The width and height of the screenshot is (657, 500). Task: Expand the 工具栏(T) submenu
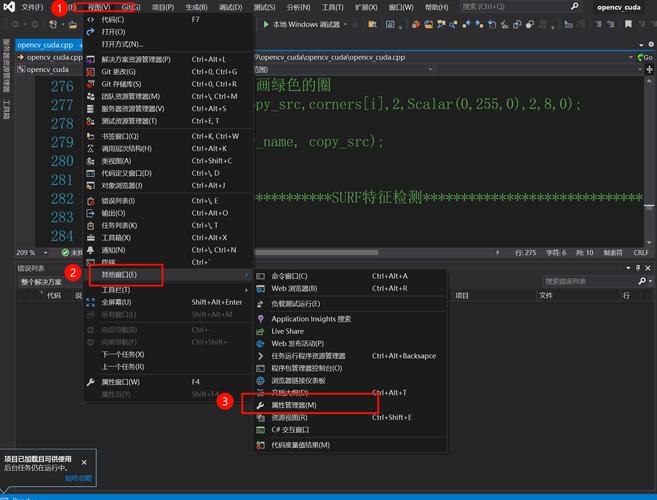coord(168,290)
